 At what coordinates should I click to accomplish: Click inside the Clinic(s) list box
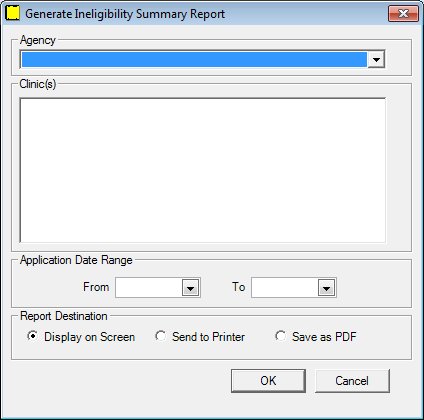click(203, 170)
